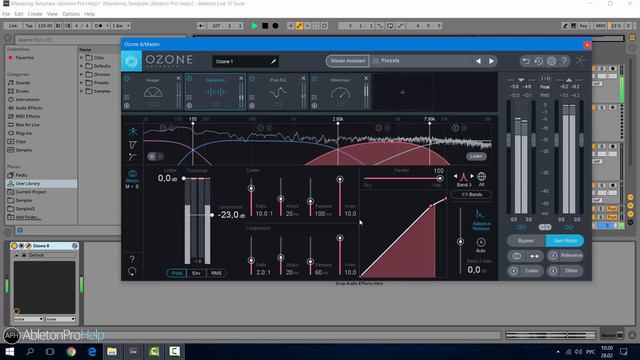Solo the Dynamics module

click(x=189, y=106)
